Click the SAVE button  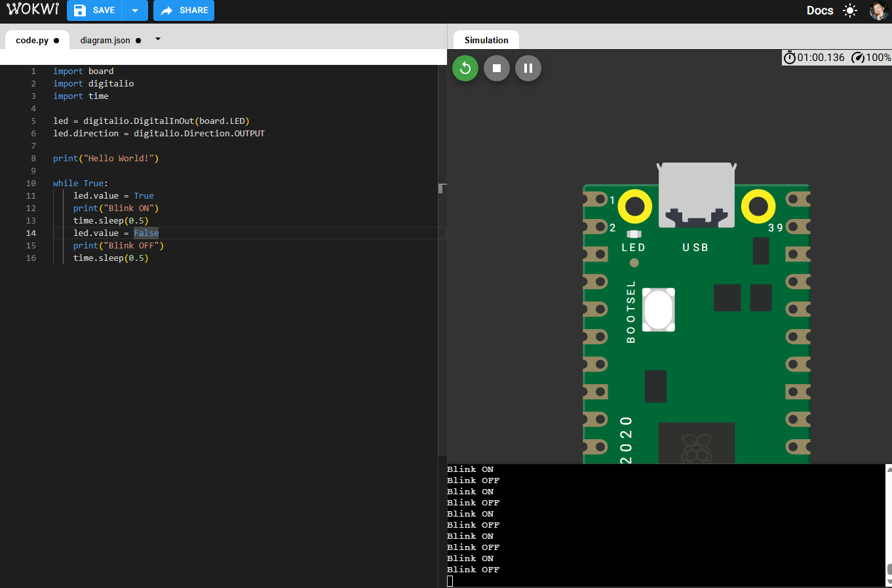pos(94,10)
